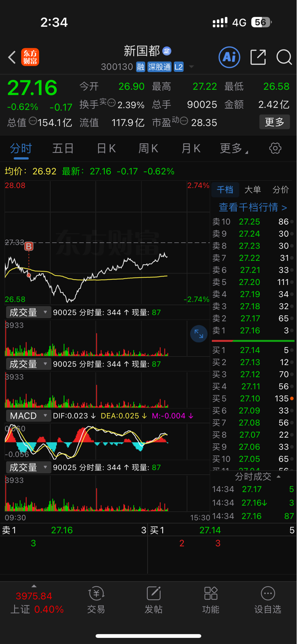Open the Ai assistant icon
The height and width of the screenshot is (644, 297).
coord(229,57)
